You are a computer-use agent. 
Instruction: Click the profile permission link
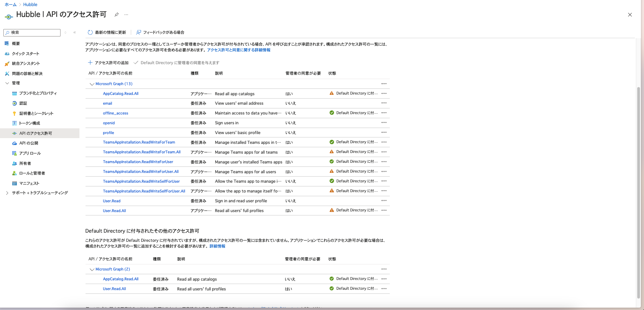pyautogui.click(x=109, y=133)
